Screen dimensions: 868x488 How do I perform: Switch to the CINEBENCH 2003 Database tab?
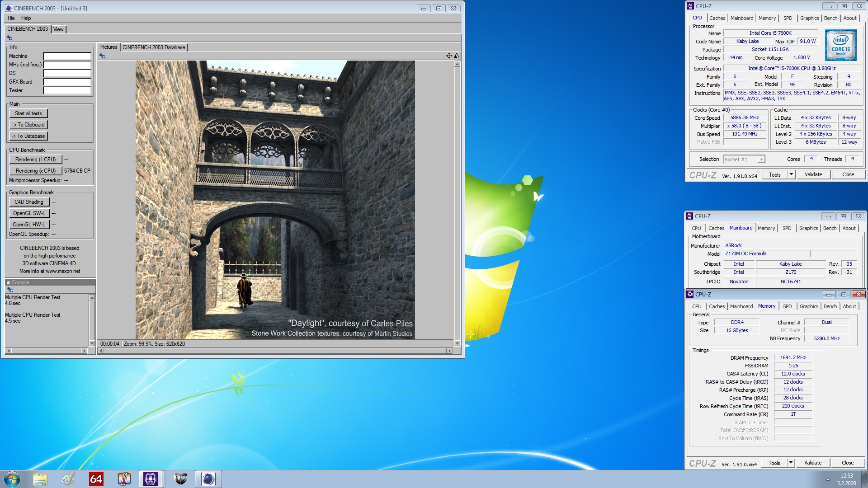coord(154,47)
